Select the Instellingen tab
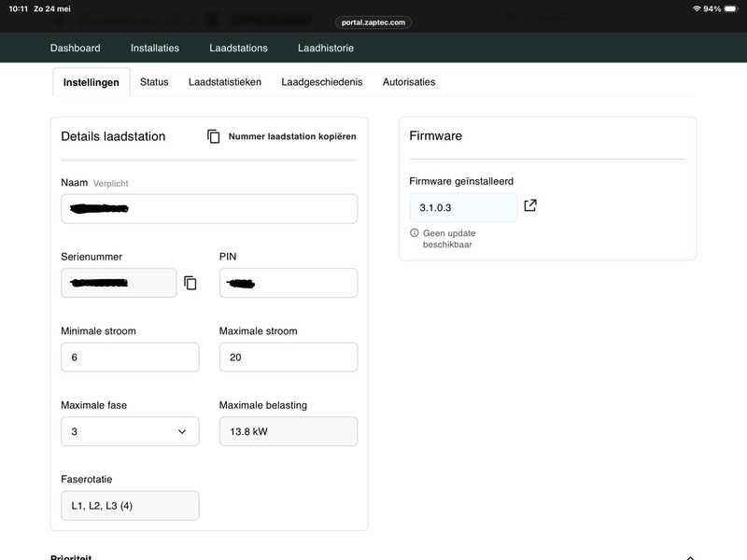Screen dimensions: 747x560 91,82
